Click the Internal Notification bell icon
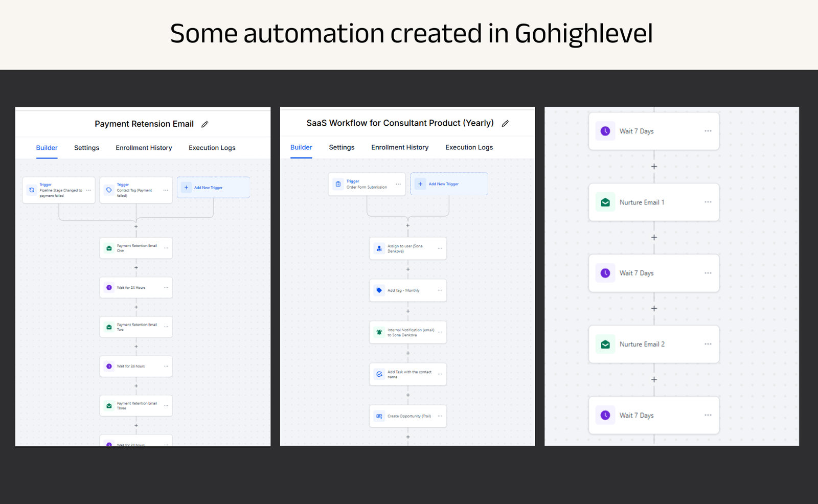 [x=379, y=332]
